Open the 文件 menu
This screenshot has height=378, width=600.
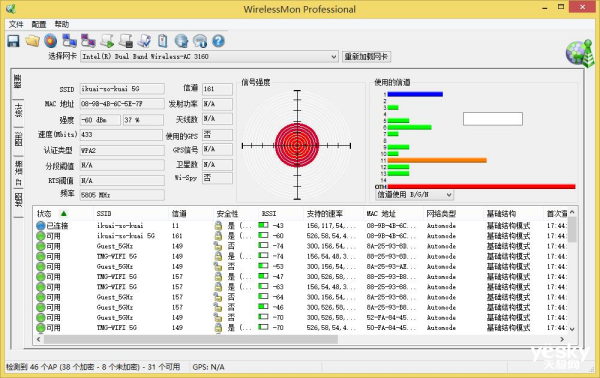16,24
